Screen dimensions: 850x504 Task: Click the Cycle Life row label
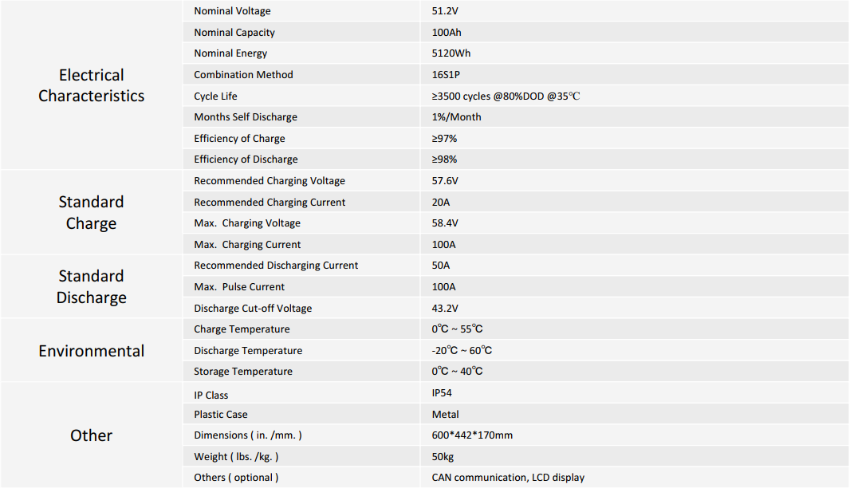pyautogui.click(x=215, y=96)
